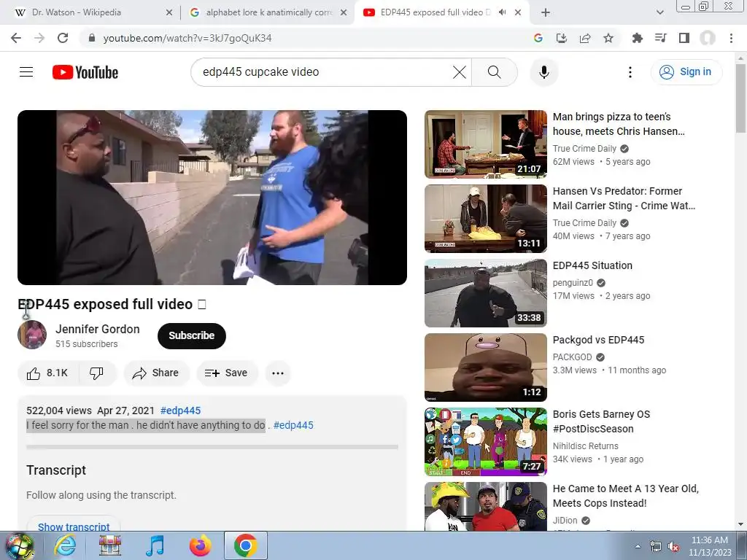This screenshot has width=747, height=560.
Task: Share this page icon in address bar
Action: pyautogui.click(x=585, y=38)
